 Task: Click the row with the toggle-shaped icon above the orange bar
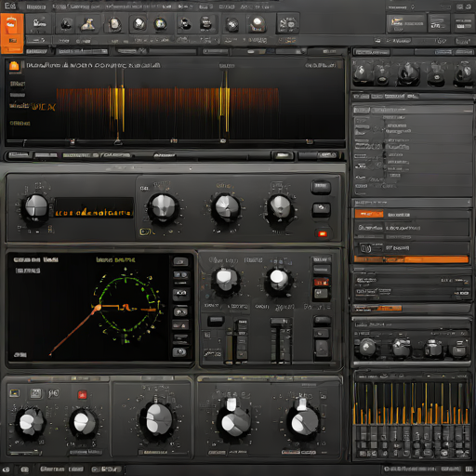click(412, 247)
